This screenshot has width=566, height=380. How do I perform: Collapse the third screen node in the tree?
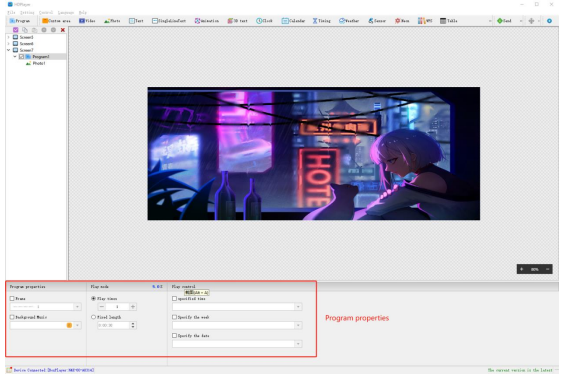coord(9,50)
